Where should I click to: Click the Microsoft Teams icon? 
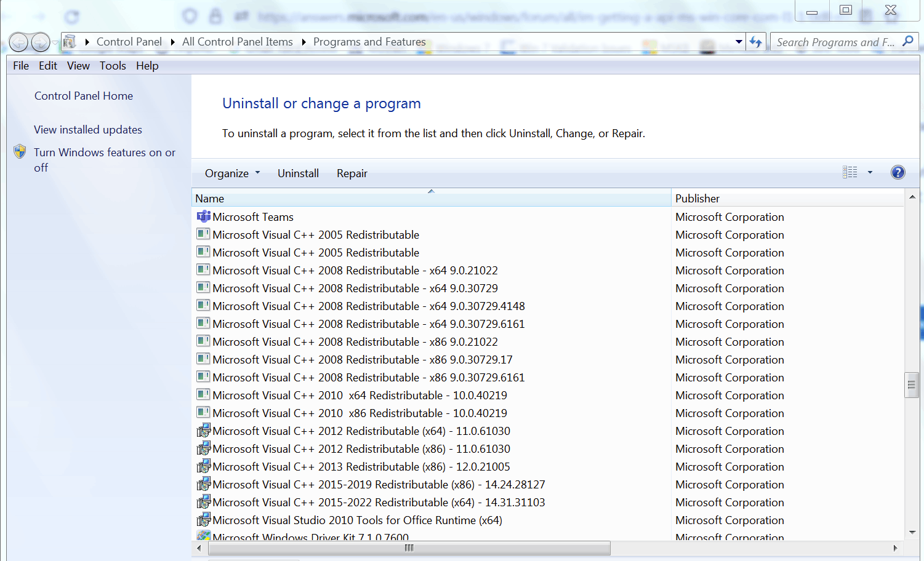pos(204,217)
